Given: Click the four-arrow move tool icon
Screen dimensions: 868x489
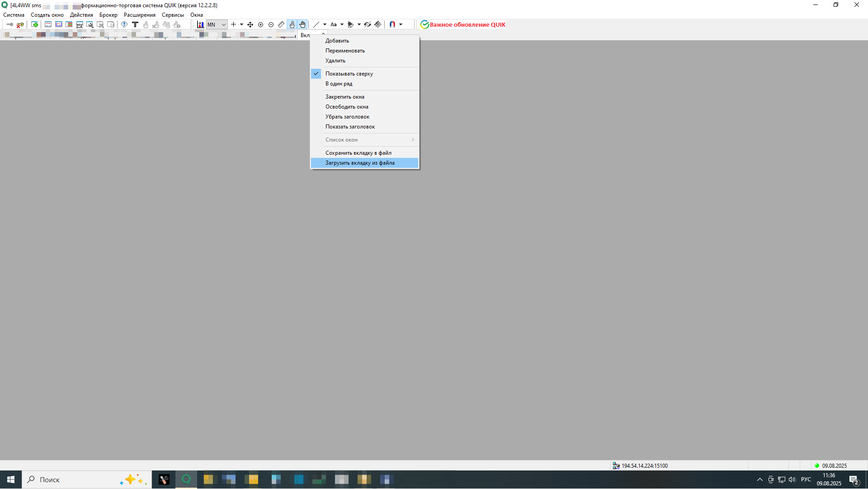Looking at the screenshot, I should 250,25.
